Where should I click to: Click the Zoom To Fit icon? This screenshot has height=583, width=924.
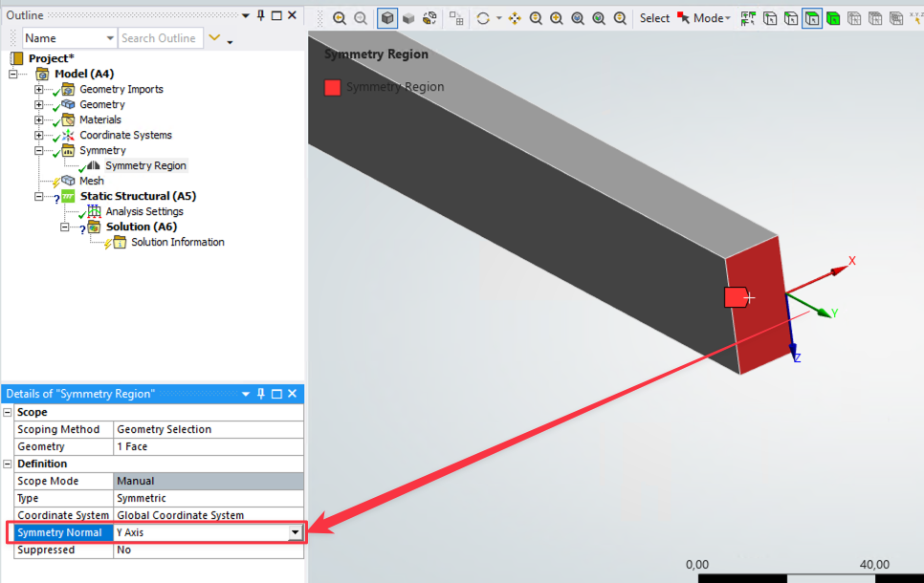tap(578, 18)
